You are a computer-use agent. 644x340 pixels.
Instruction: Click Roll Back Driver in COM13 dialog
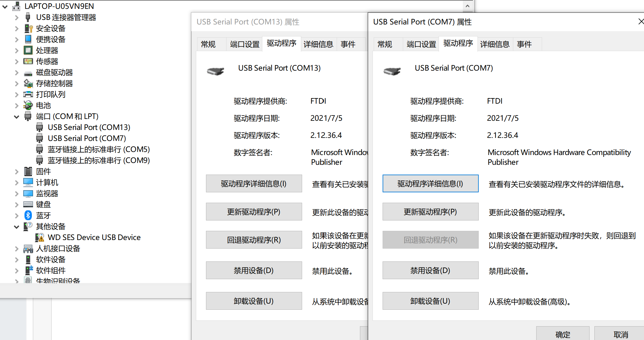pyautogui.click(x=254, y=240)
